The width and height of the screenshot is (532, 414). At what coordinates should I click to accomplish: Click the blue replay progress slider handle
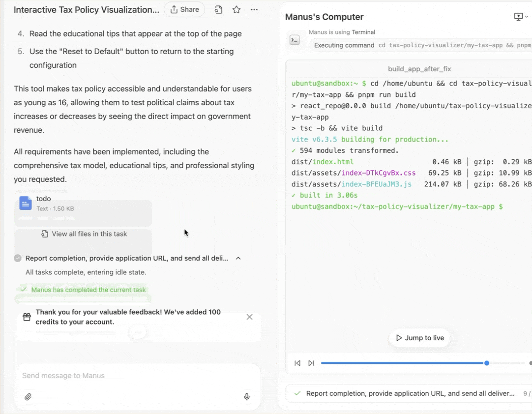487,363
